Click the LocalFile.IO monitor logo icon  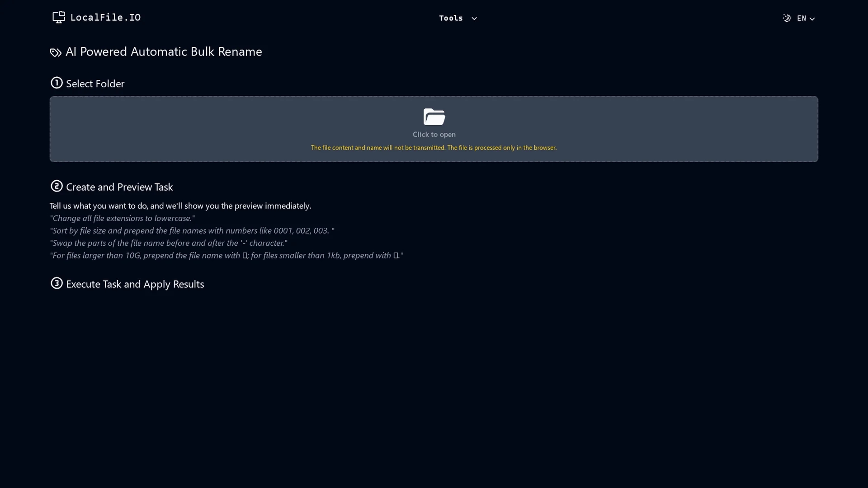tap(59, 17)
